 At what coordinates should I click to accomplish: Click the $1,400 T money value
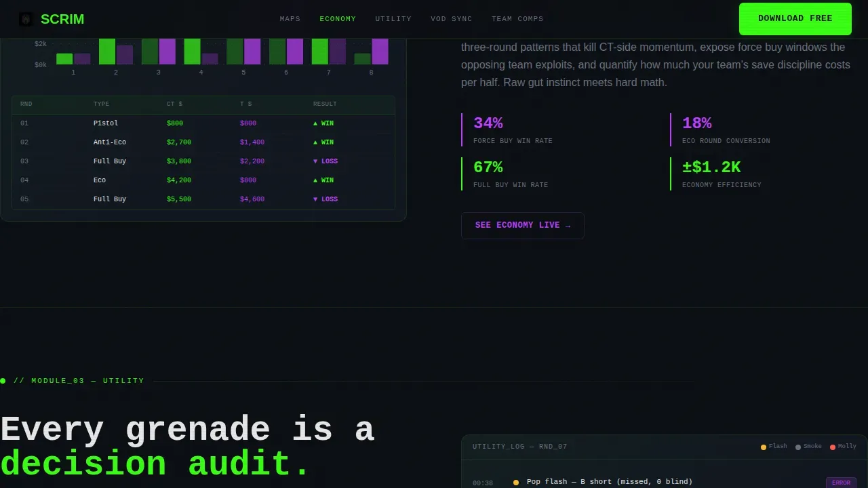point(252,142)
